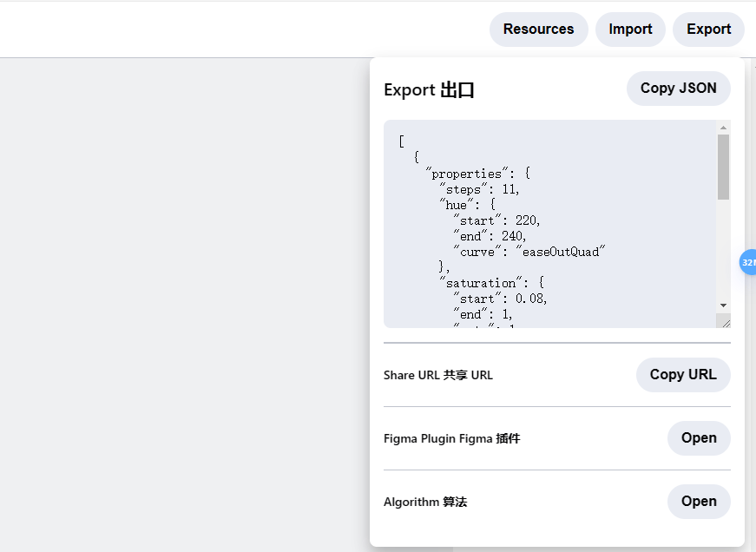Image resolution: width=756 pixels, height=552 pixels.
Task: Click the saturation "start": 0.08 line
Action: [500, 298]
